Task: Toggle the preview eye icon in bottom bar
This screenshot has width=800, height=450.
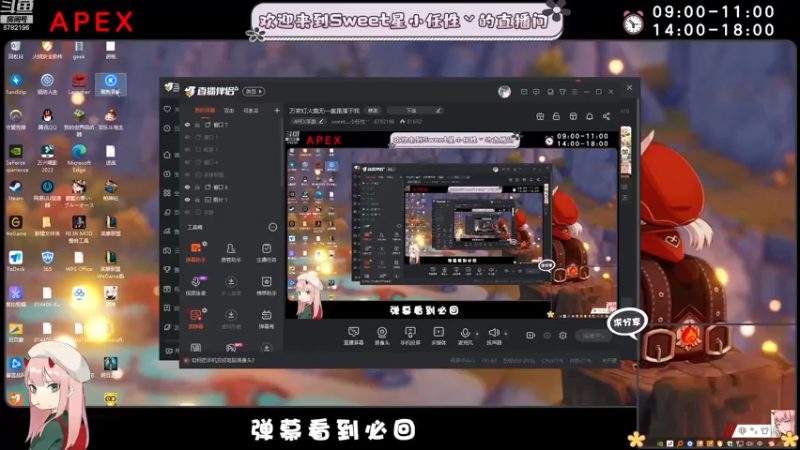Action: click(x=547, y=335)
